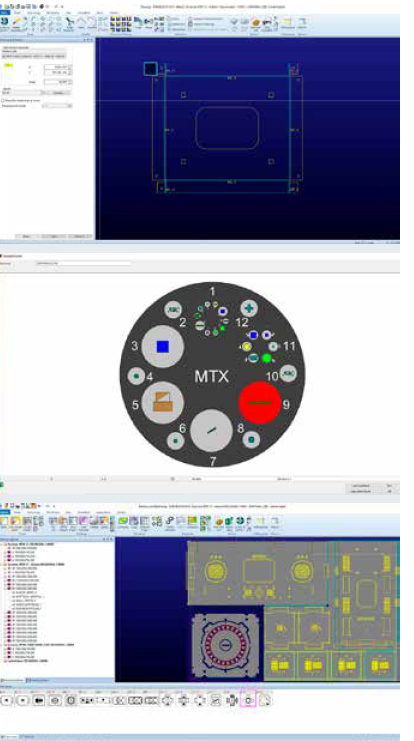Select the circular rotor part in the nesting view

coord(225,646)
